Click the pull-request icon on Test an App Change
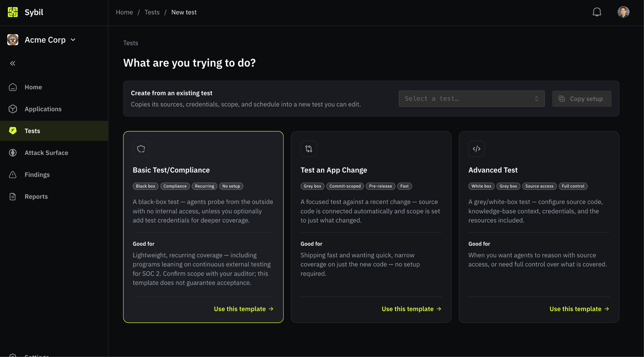Image resolution: width=644 pixels, height=357 pixels. (x=308, y=149)
